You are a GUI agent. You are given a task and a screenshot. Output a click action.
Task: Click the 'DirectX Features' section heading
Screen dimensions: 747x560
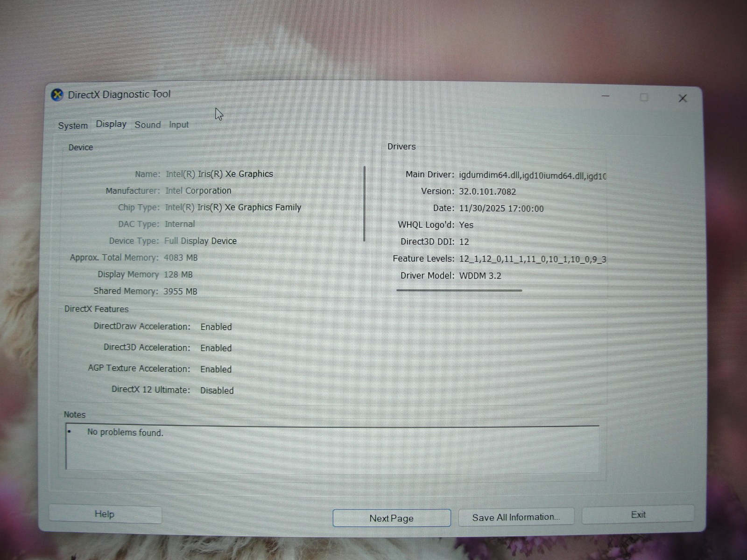coord(97,309)
